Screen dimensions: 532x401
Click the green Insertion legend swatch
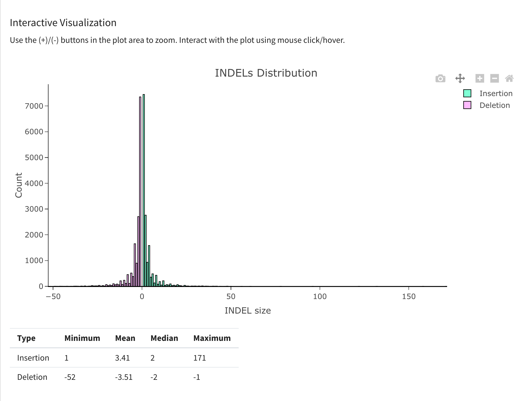[x=467, y=93]
